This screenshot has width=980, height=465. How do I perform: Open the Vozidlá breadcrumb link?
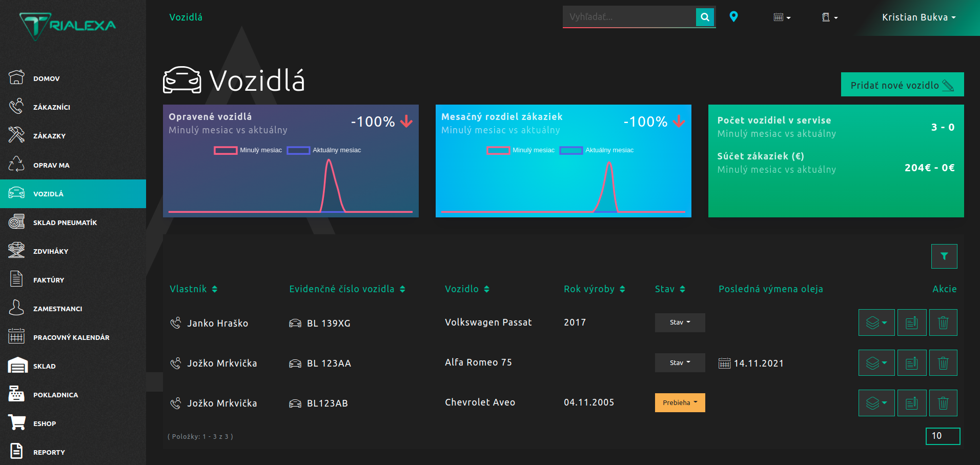(186, 17)
